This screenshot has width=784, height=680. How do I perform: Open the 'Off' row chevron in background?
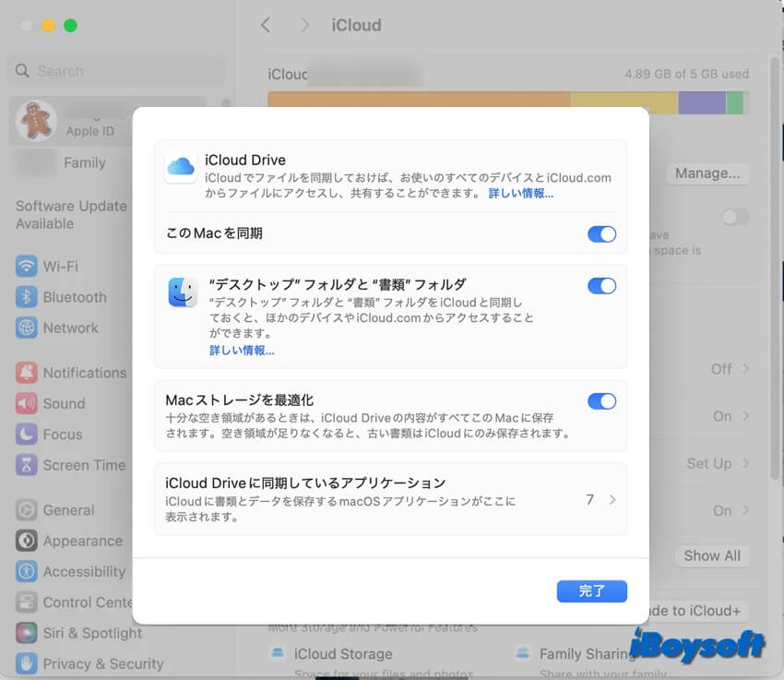tap(745, 368)
